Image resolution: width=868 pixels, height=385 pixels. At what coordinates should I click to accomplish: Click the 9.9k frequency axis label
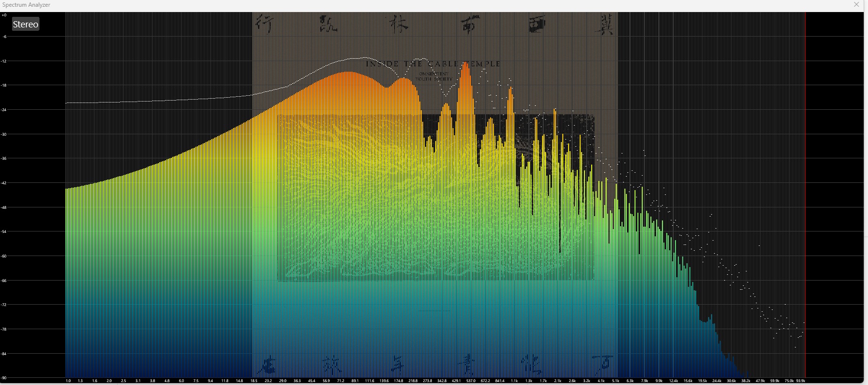coord(659,381)
